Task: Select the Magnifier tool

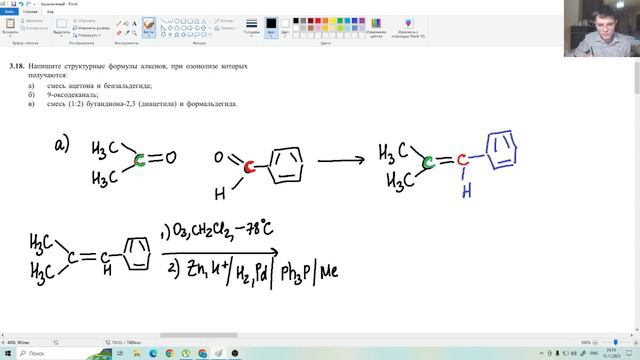Action: [x=134, y=33]
